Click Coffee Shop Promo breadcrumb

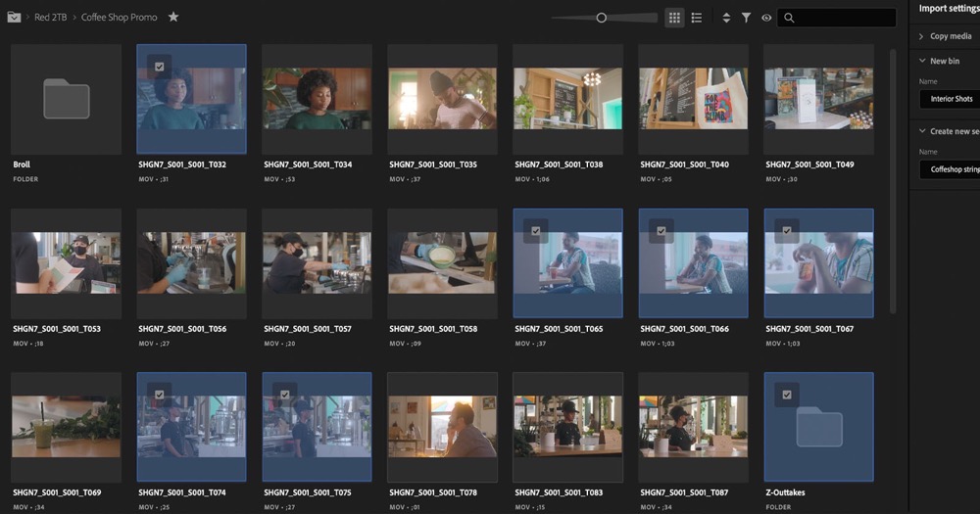tap(119, 17)
